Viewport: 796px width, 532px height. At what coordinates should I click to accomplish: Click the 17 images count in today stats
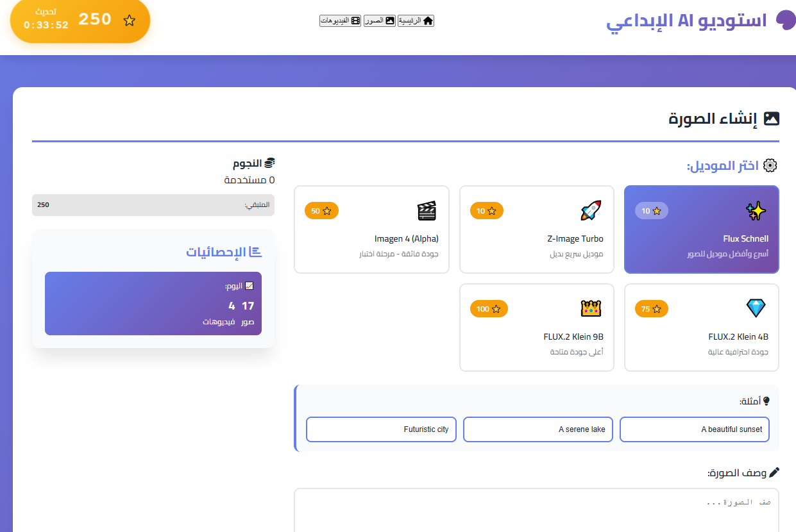(x=248, y=306)
